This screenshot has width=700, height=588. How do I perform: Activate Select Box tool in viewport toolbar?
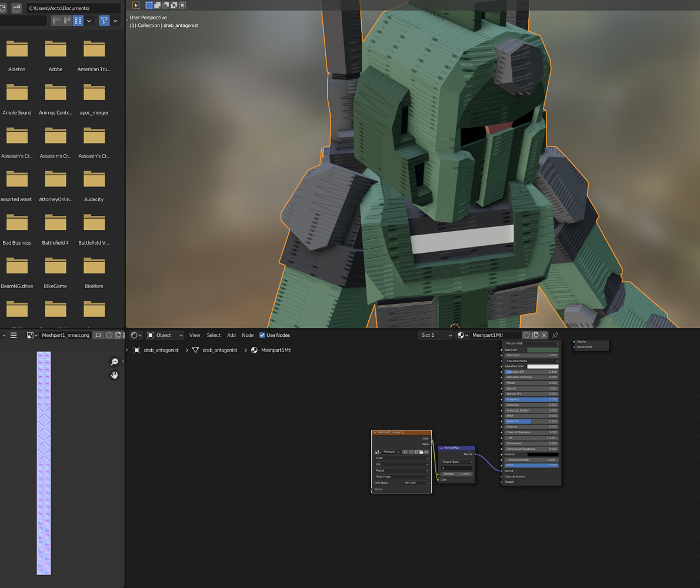tap(149, 5)
